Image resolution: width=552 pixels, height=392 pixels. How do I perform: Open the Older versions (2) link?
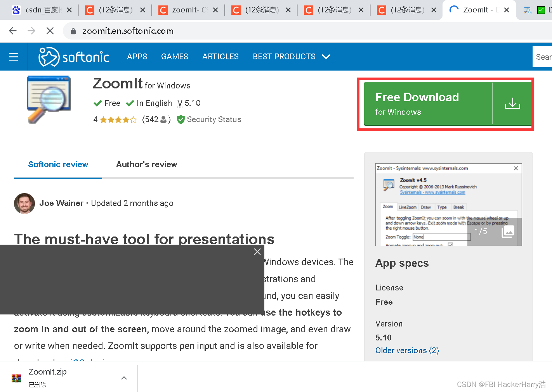click(407, 350)
